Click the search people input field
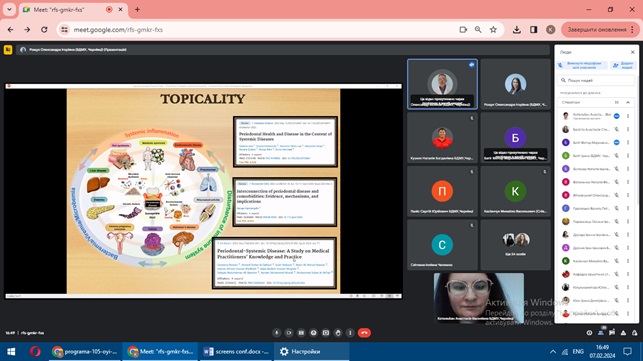 pyautogui.click(x=597, y=80)
